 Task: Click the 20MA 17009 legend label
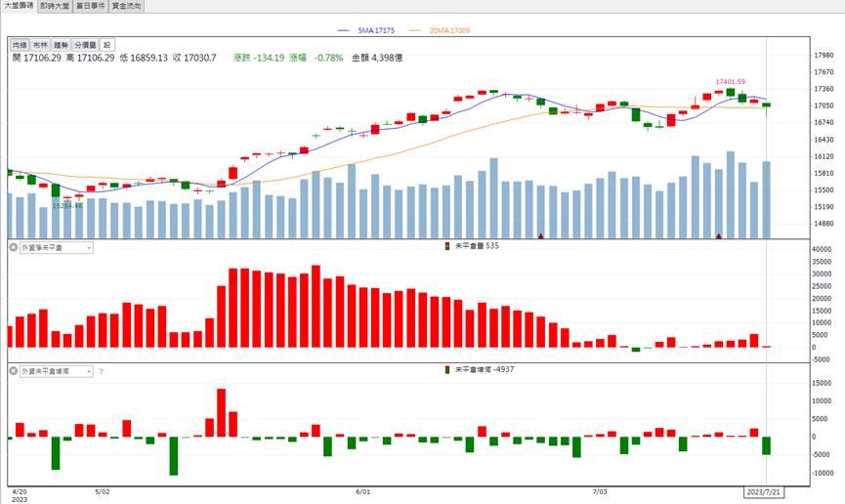tap(449, 30)
